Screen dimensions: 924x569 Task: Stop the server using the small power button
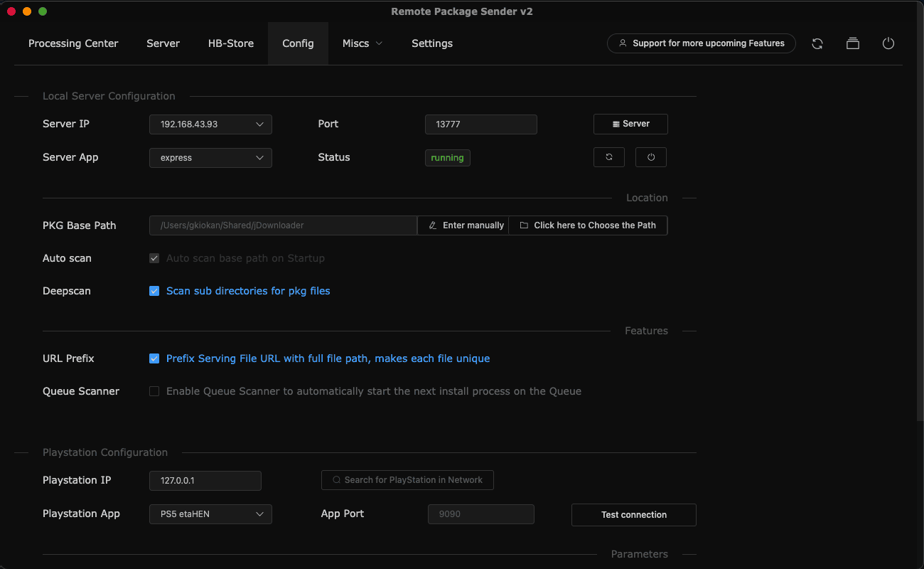click(x=650, y=157)
